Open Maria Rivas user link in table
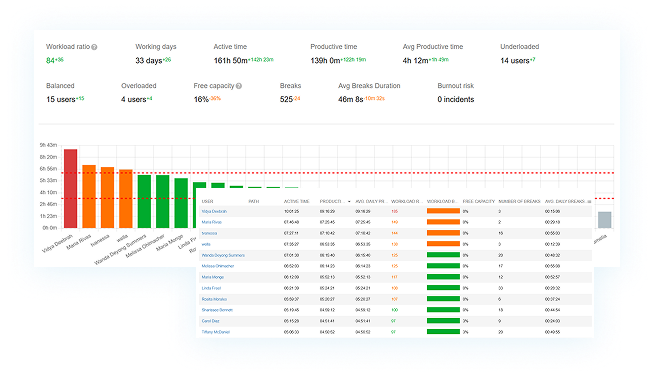The width and height of the screenshot is (654, 376). click(x=211, y=222)
